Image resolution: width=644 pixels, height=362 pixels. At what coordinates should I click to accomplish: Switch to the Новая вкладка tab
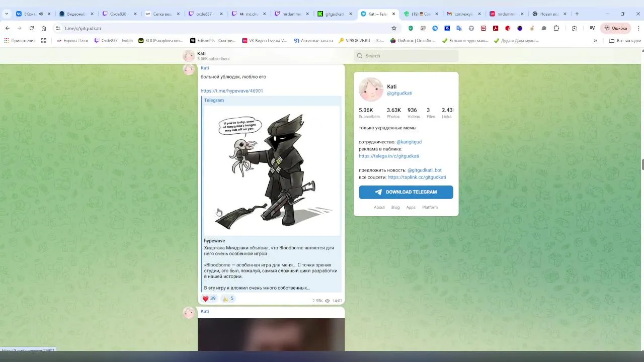click(x=549, y=14)
